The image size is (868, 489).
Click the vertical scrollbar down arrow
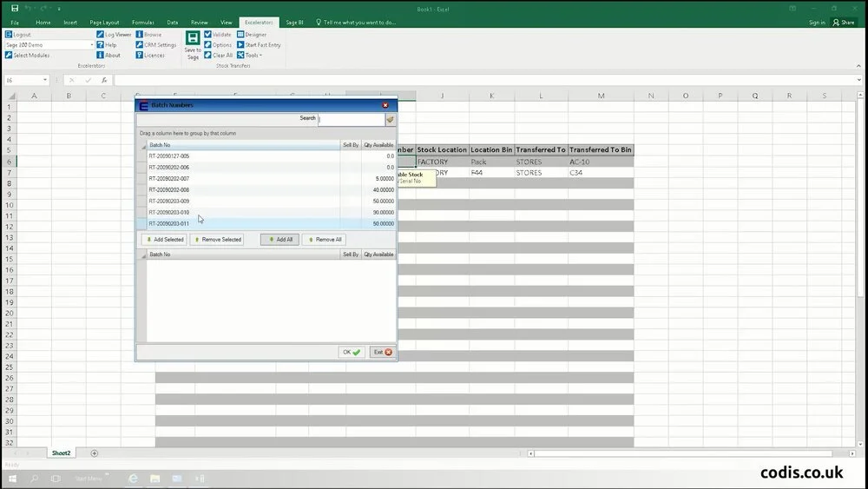[860, 444]
